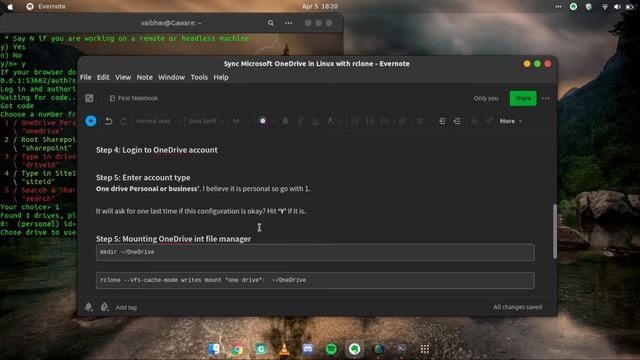
Task: Click the battery indicator icon
Action: point(629,7)
